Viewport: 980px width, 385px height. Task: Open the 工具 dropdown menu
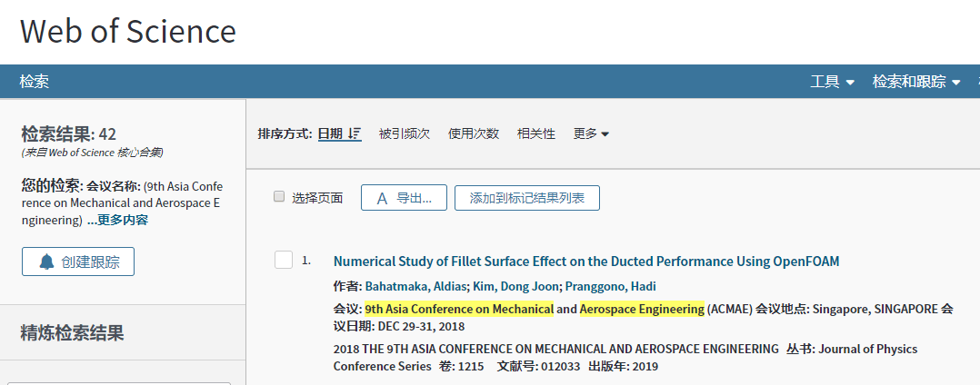(x=832, y=82)
